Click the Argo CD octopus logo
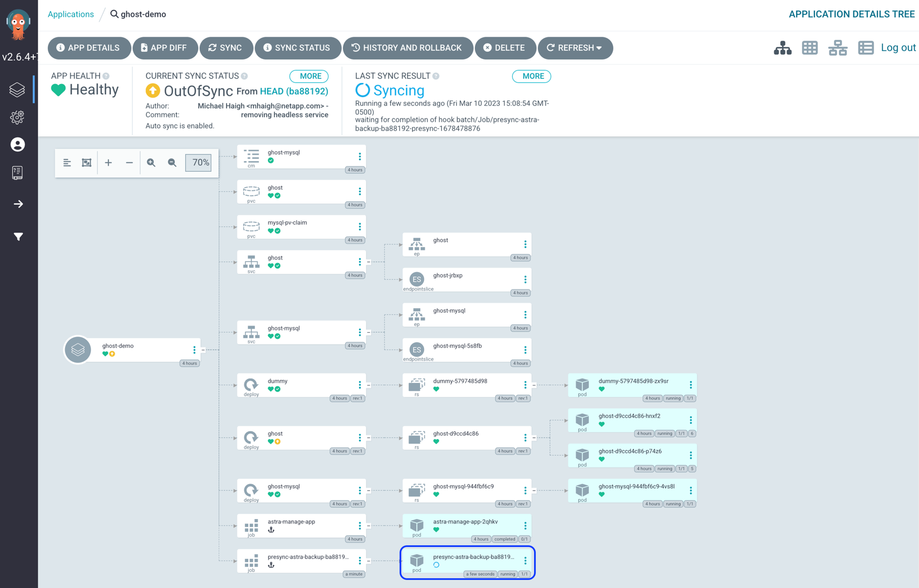Viewport: 919px width, 588px height. [18, 26]
